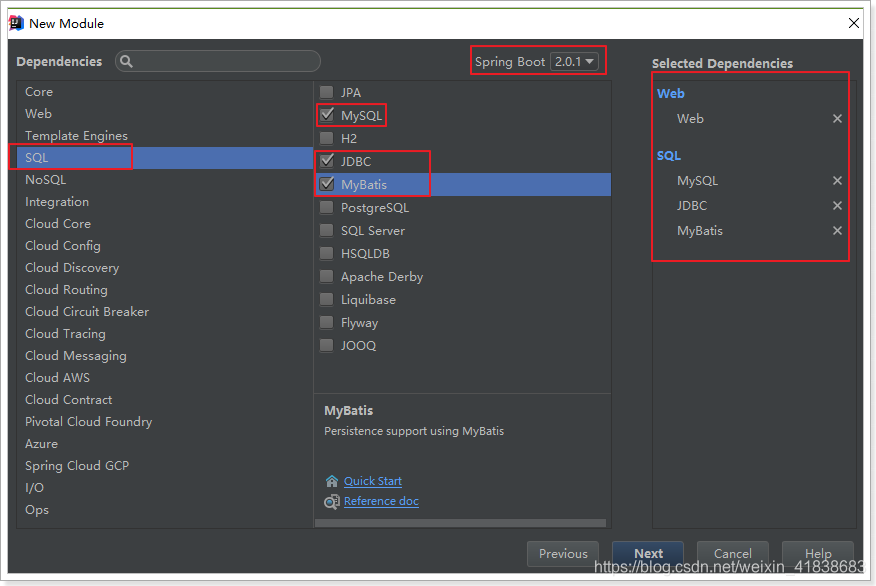This screenshot has width=876, height=586.
Task: Enable the PostgreSQL checkbox
Action: [x=326, y=207]
